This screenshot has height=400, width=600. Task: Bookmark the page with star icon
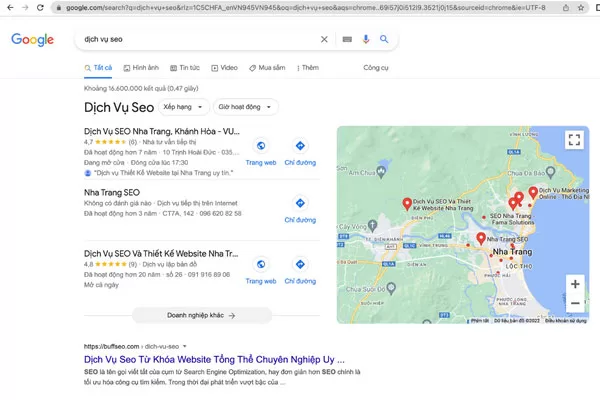coord(581,8)
